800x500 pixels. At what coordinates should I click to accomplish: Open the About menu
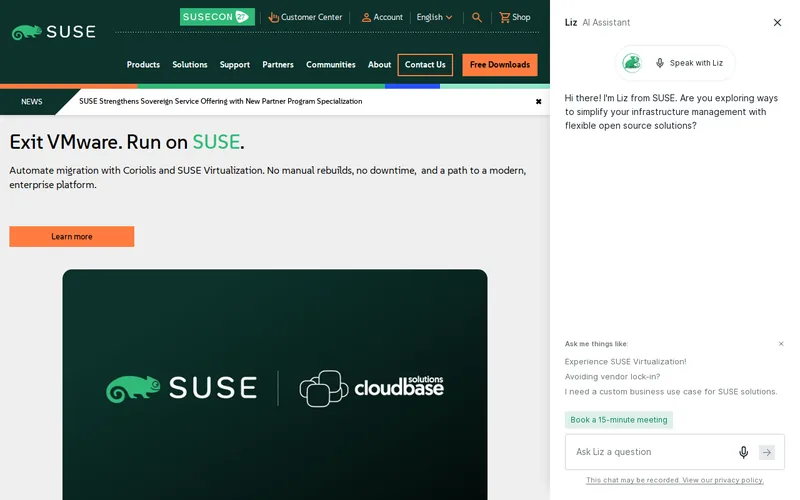379,65
